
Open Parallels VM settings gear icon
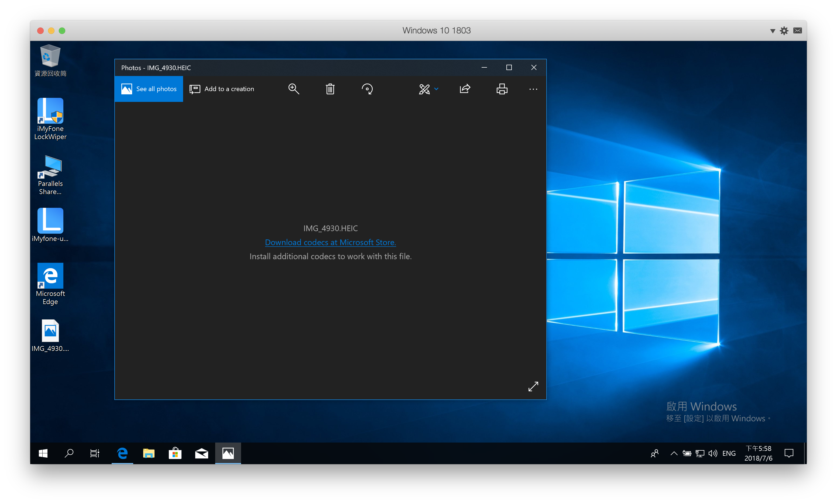click(x=784, y=31)
